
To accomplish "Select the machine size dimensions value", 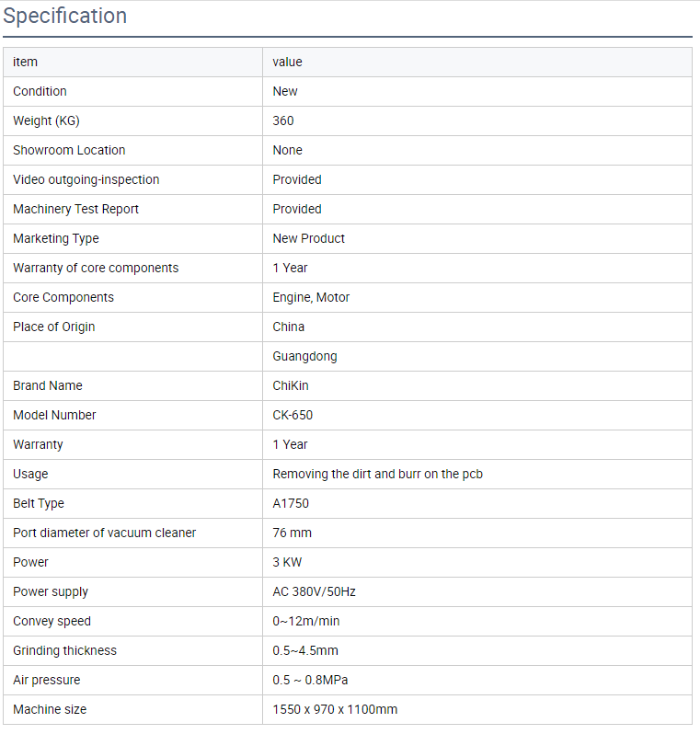I will [x=335, y=710].
